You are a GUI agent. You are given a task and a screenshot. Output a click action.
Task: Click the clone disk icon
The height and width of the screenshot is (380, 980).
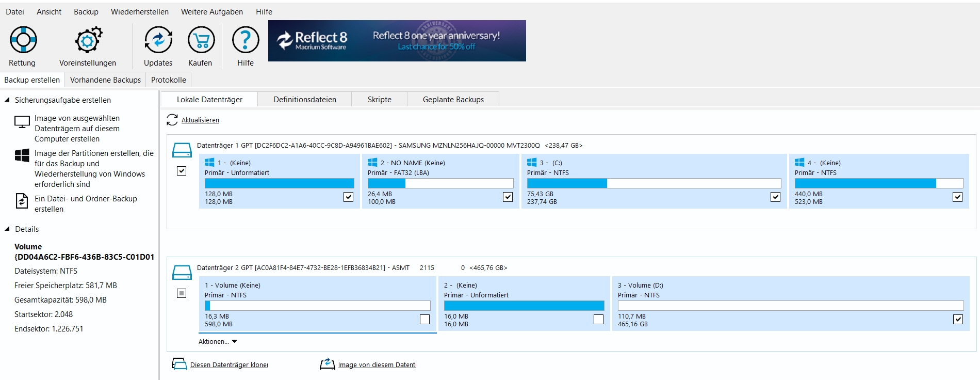coord(179,364)
